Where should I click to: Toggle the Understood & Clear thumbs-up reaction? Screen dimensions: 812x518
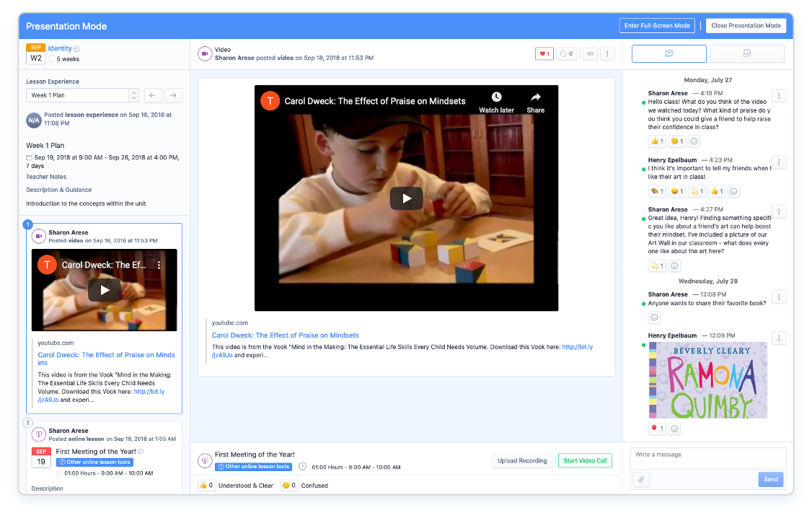(208, 486)
